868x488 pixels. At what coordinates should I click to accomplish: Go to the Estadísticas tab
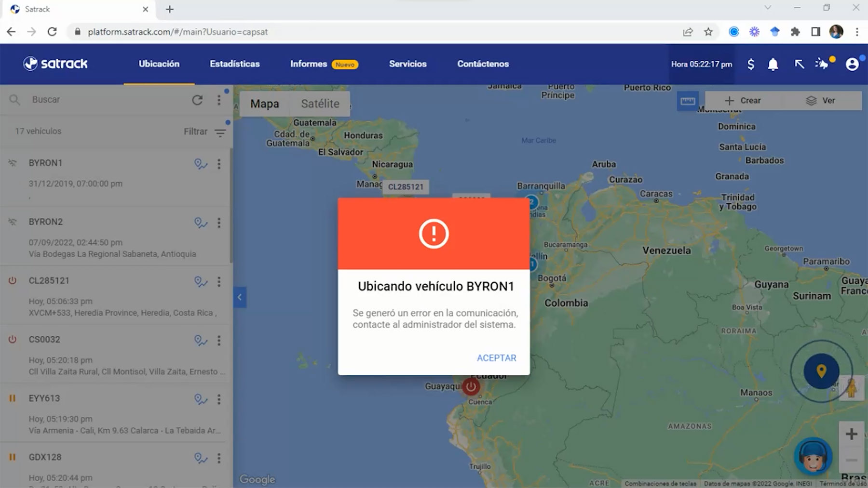click(x=234, y=64)
